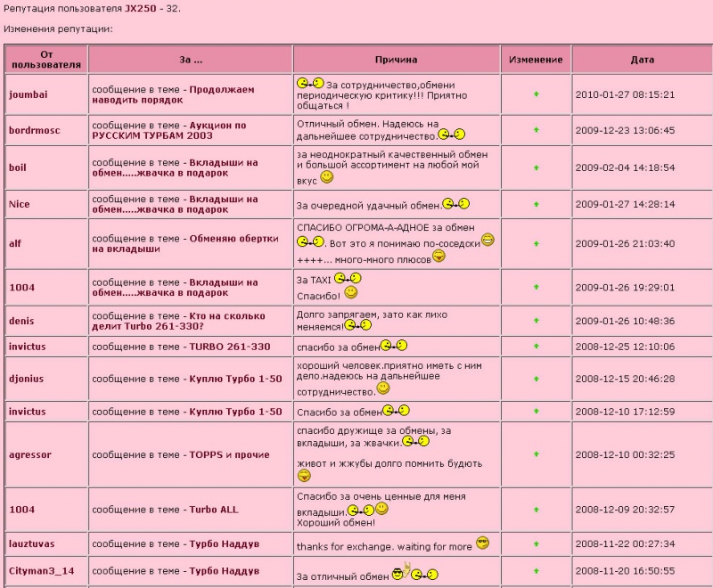Click the handshake smileys in Nice's reason

click(455, 204)
